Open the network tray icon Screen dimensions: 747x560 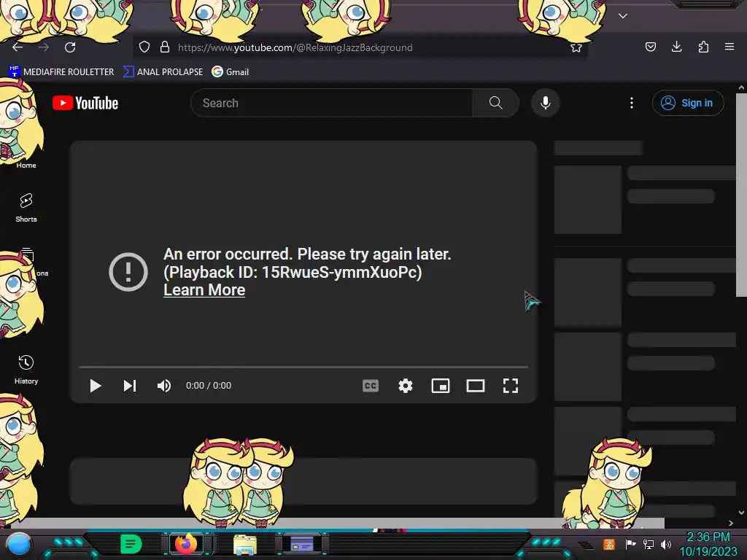[x=648, y=544]
